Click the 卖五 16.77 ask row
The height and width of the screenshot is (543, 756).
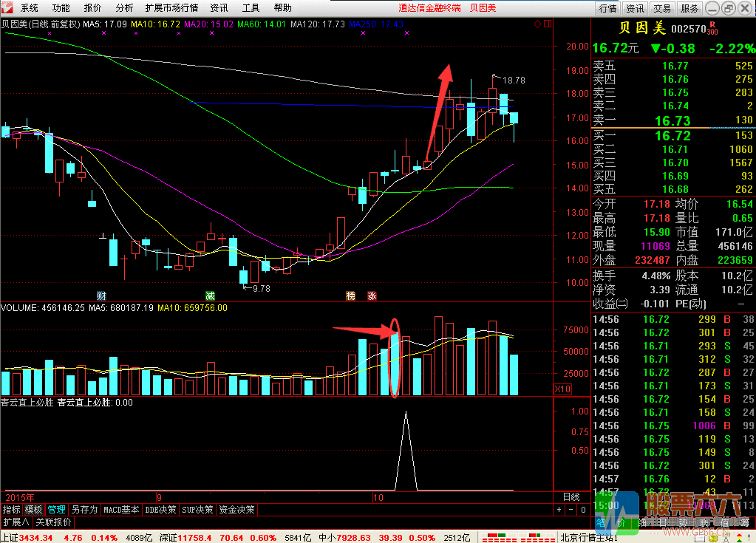click(x=673, y=66)
